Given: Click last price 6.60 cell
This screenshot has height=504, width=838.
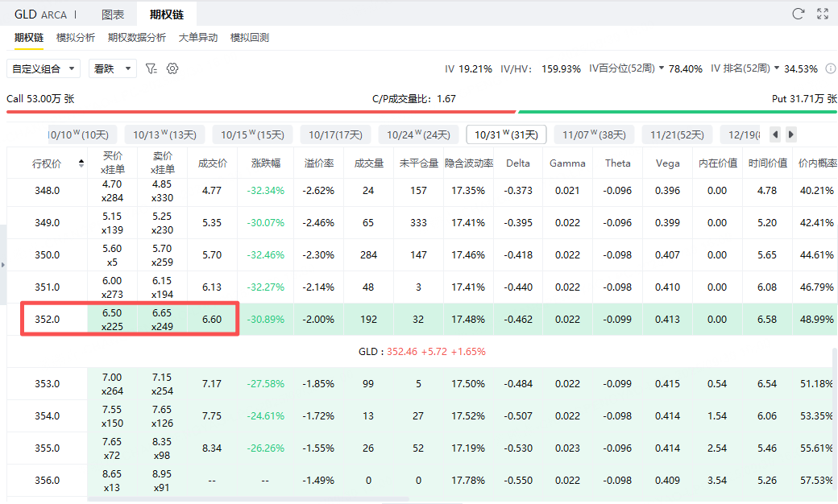Looking at the screenshot, I should coord(212,320).
